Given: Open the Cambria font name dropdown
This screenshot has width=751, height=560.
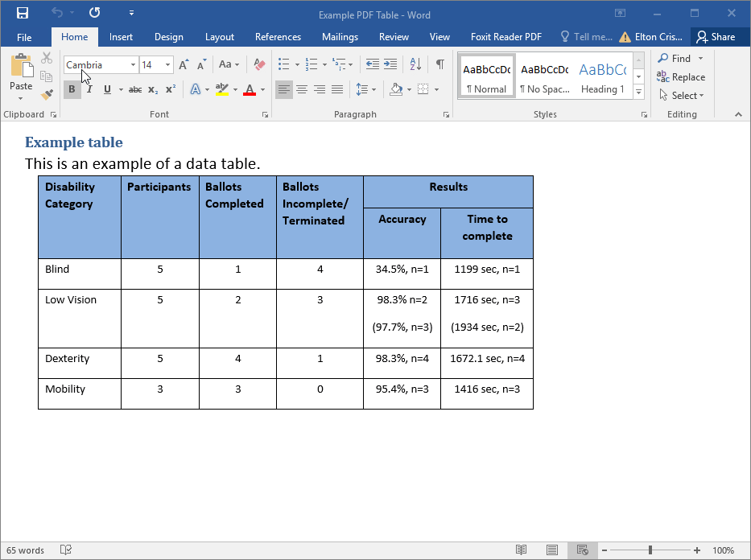Looking at the screenshot, I should 133,64.
